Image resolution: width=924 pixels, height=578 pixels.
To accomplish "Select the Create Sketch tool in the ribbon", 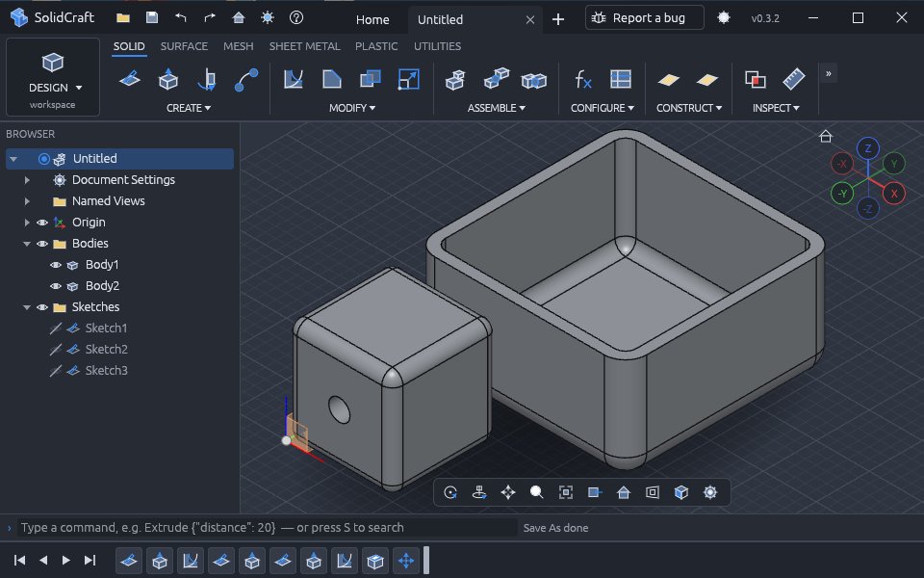I will tap(130, 79).
